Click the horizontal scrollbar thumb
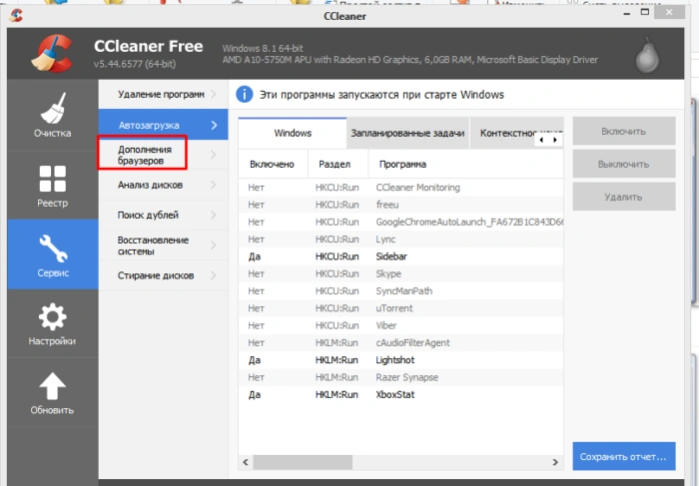The width and height of the screenshot is (699, 486). [x=303, y=462]
